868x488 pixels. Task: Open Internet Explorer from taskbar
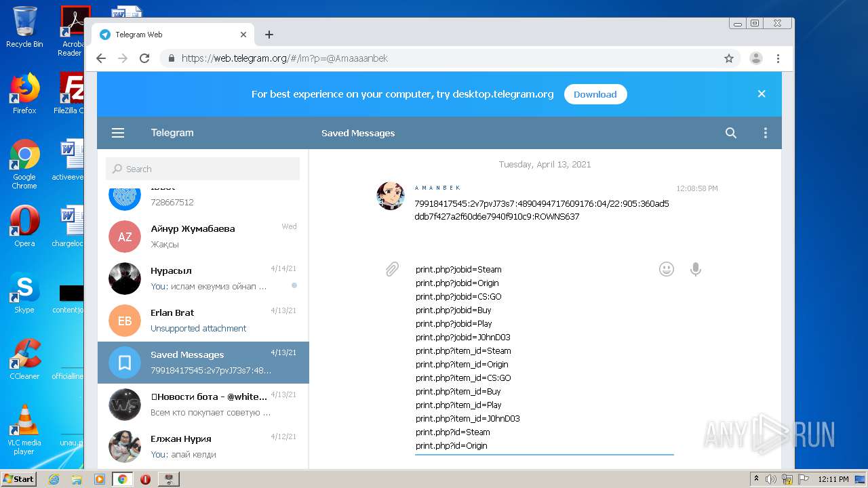click(54, 479)
